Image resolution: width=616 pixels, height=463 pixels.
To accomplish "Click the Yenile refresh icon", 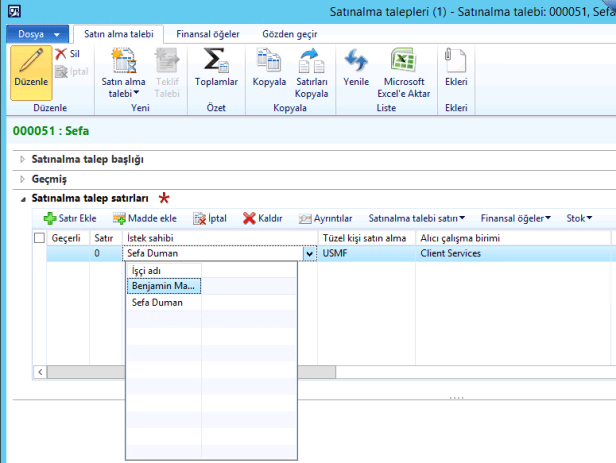I will click(356, 60).
